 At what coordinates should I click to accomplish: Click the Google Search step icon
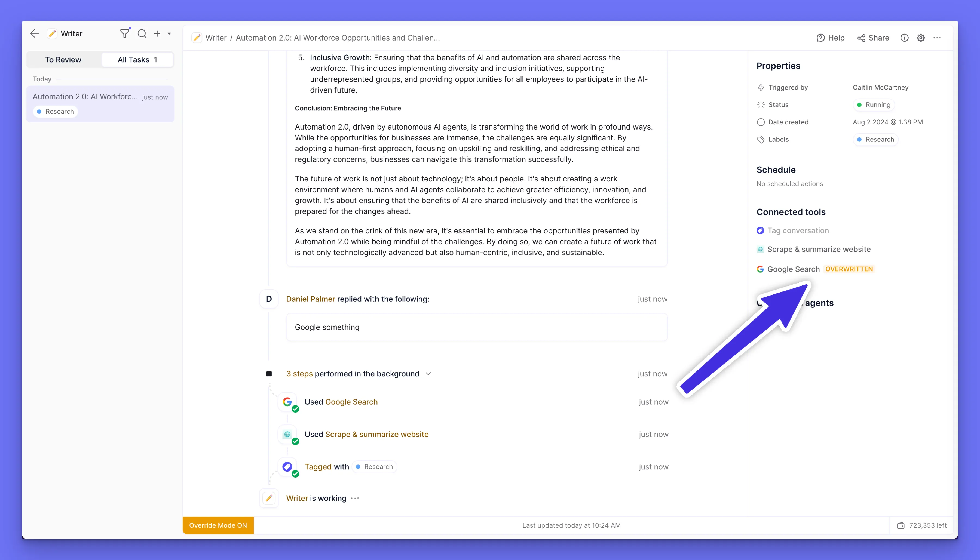click(287, 402)
